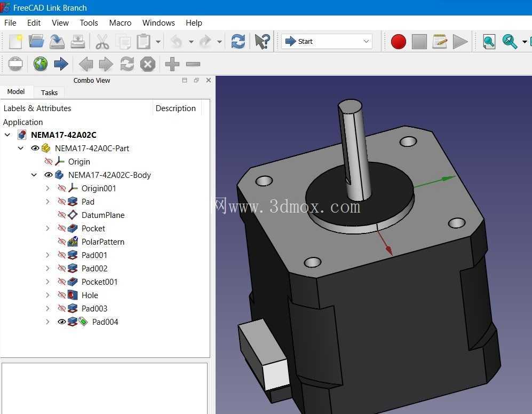
Task: Collapse the NEMA17-42A0C-Part node
Action: [21, 148]
